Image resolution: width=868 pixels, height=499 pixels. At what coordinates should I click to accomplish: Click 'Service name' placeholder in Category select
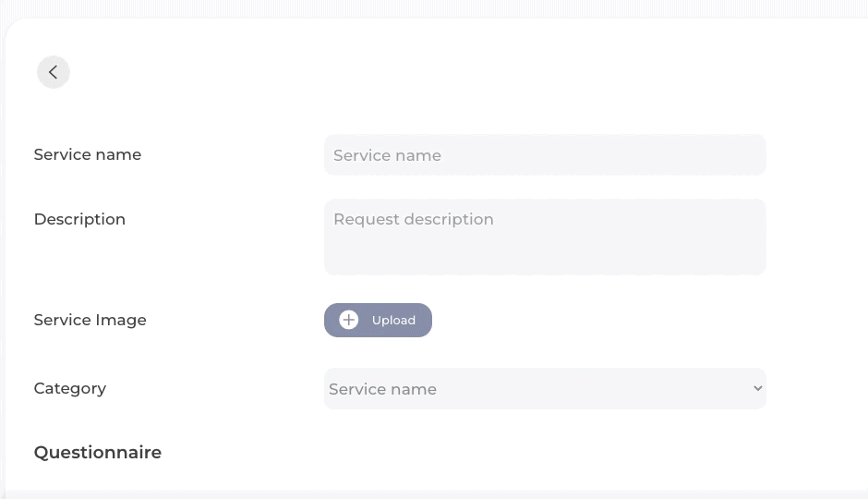tap(382, 389)
